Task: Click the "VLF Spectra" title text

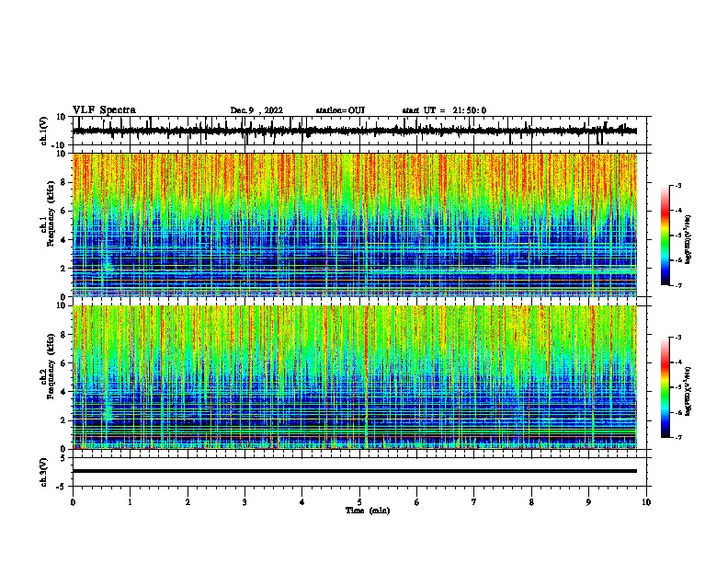Action: coord(104,110)
